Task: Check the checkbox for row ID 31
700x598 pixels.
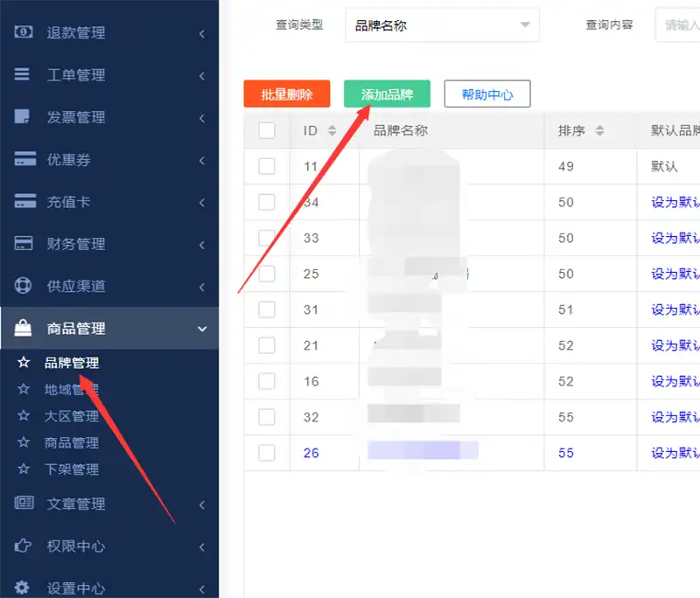Action: [267, 309]
